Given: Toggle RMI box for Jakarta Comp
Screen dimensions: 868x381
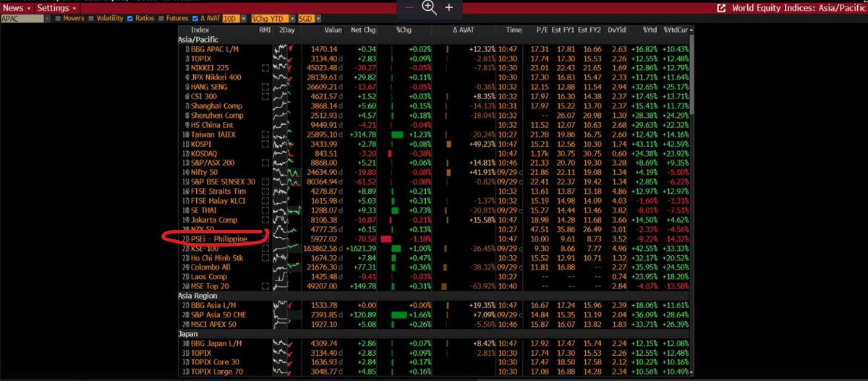Looking at the screenshot, I should pyautogui.click(x=265, y=220).
